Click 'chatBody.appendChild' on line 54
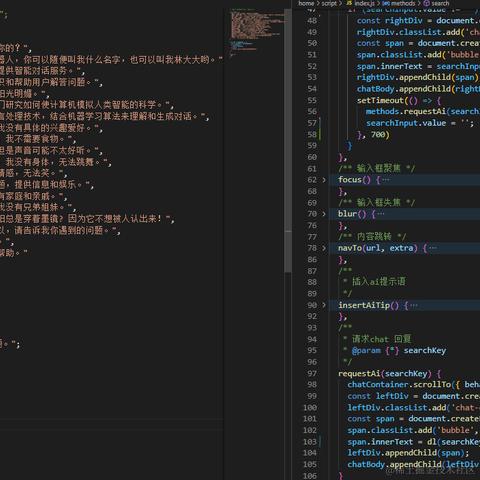Image resolution: width=480 pixels, height=480 pixels. (404, 89)
